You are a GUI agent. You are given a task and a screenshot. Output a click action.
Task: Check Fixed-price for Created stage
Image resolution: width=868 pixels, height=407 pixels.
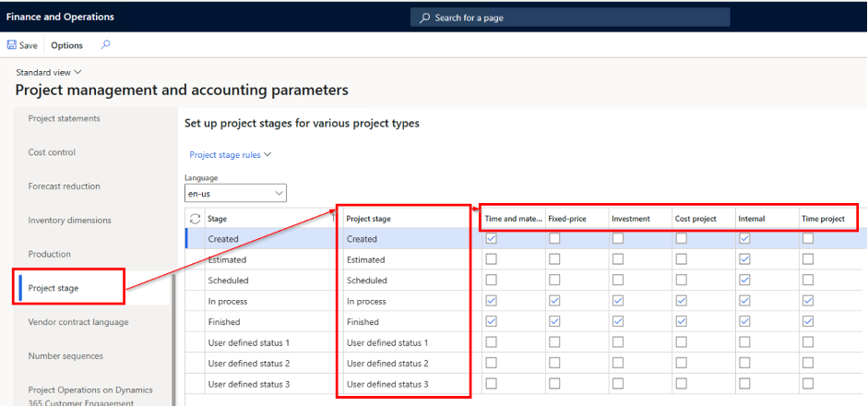click(554, 239)
